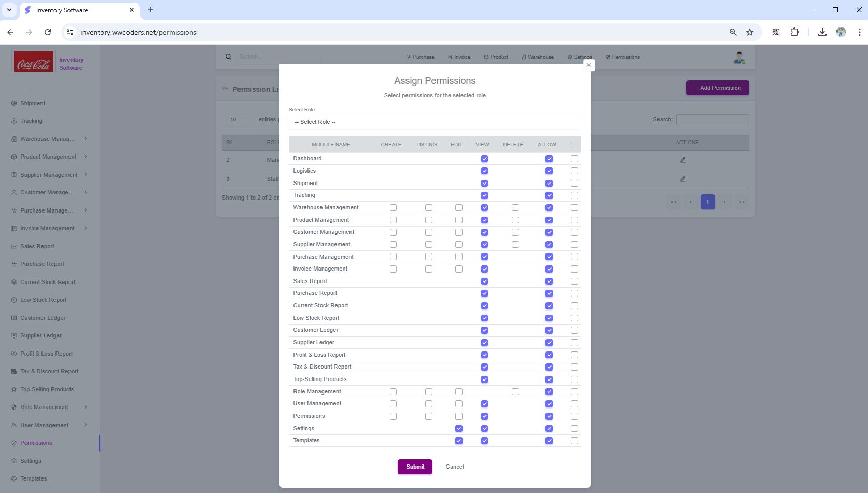Image resolution: width=868 pixels, height=493 pixels.
Task: Open the Select Role dropdown
Action: point(435,122)
